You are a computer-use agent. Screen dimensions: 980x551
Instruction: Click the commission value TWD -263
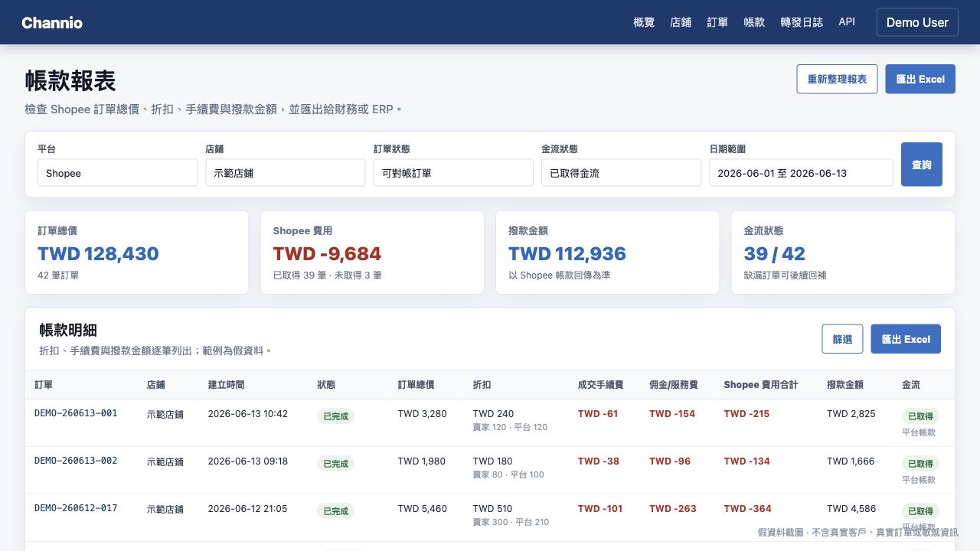coord(673,509)
